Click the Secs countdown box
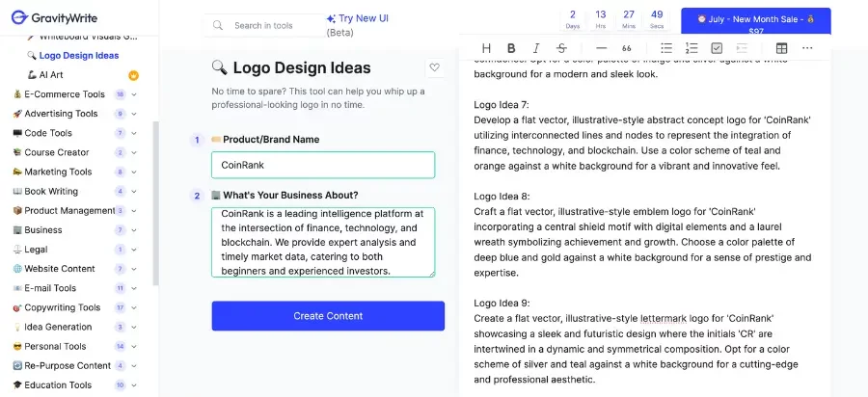The image size is (868, 397). coord(657,19)
